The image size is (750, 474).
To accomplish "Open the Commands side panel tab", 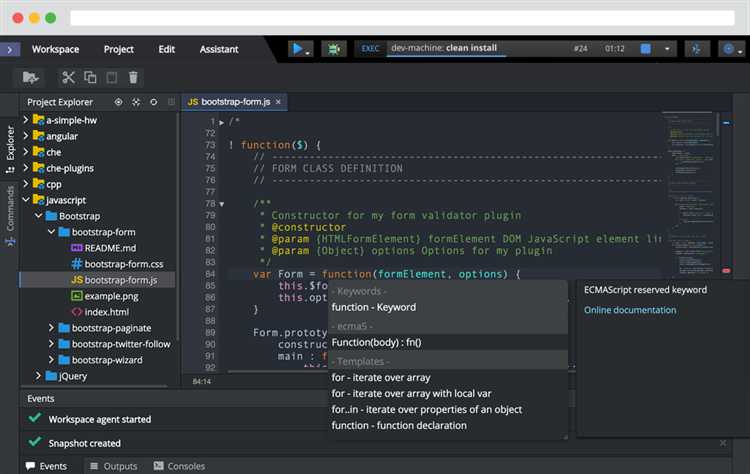I will (10, 216).
